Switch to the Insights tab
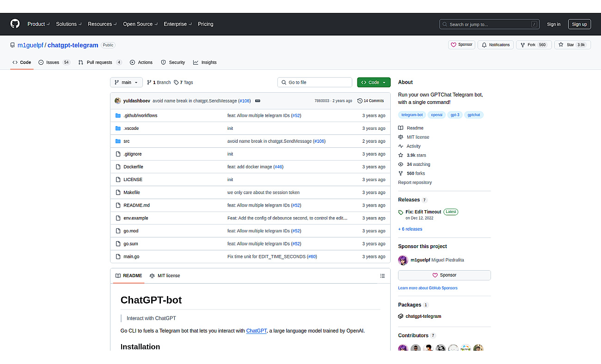Viewport: 601px width, 364px height. click(205, 62)
